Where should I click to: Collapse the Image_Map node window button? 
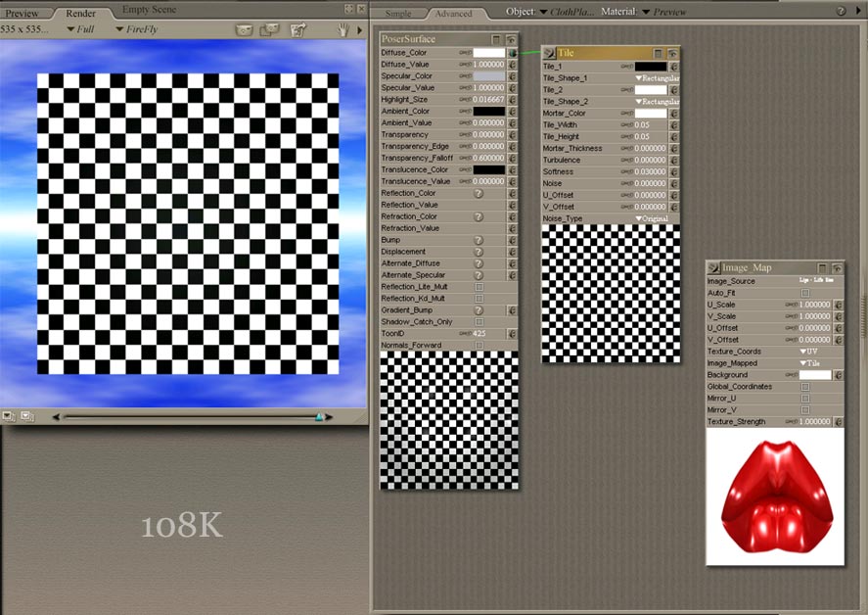click(822, 268)
